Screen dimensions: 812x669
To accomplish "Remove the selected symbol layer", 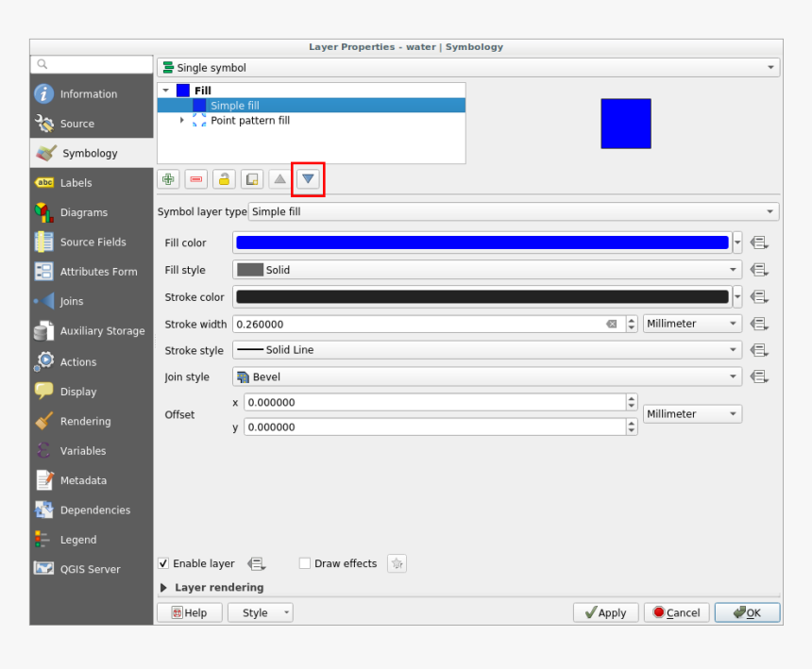I will [195, 178].
